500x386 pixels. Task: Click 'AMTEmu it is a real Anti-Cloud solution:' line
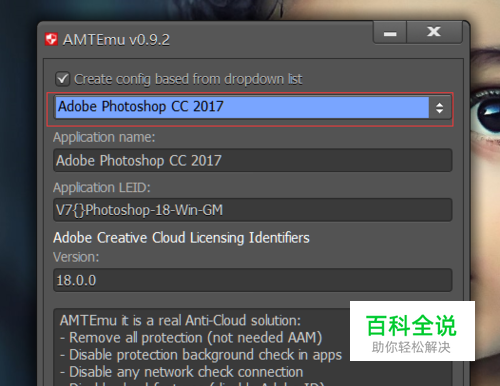tap(180, 321)
